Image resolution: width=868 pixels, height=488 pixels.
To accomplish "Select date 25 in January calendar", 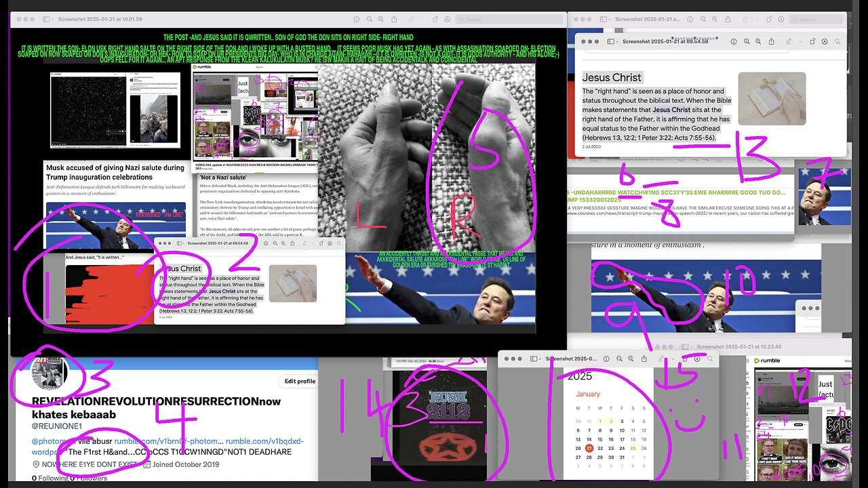I will tap(633, 448).
